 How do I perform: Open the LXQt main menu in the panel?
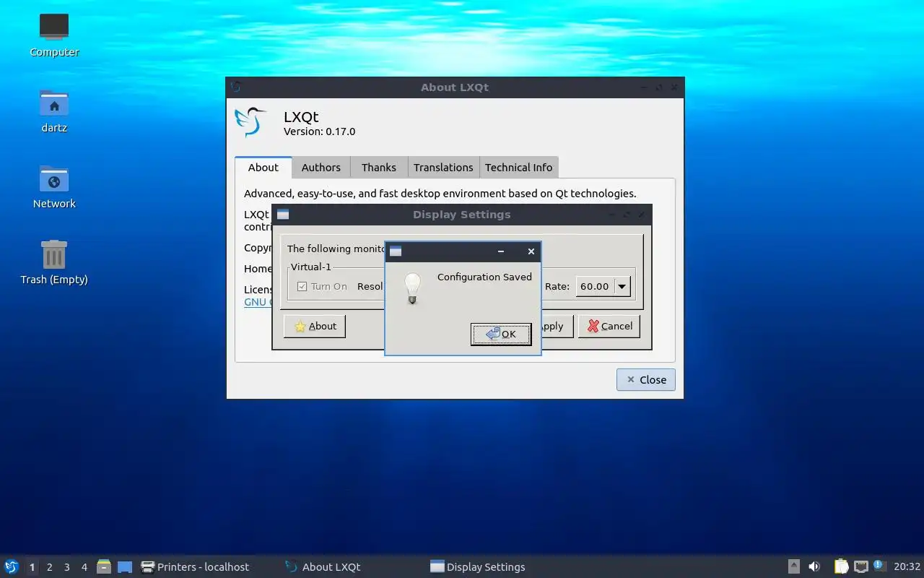[11, 566]
